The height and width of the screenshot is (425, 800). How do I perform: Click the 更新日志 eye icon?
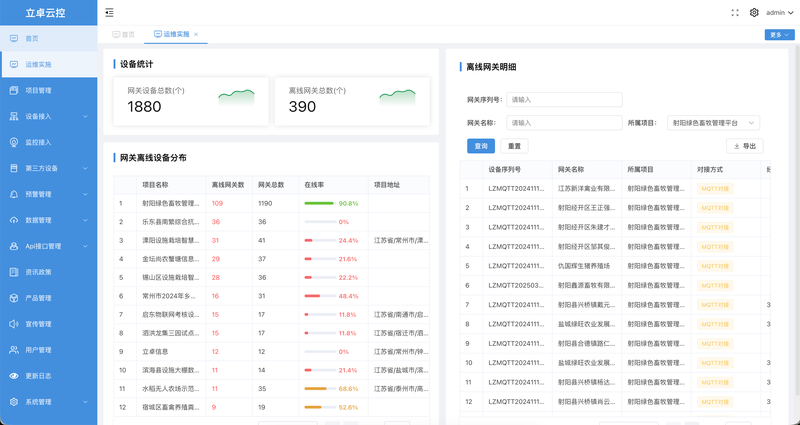tap(14, 376)
